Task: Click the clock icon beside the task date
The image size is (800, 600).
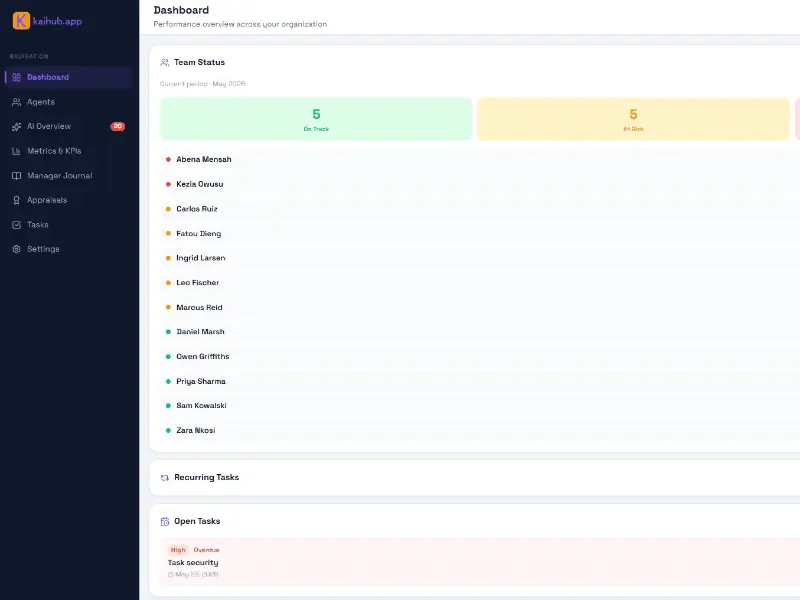Action: coord(170,574)
